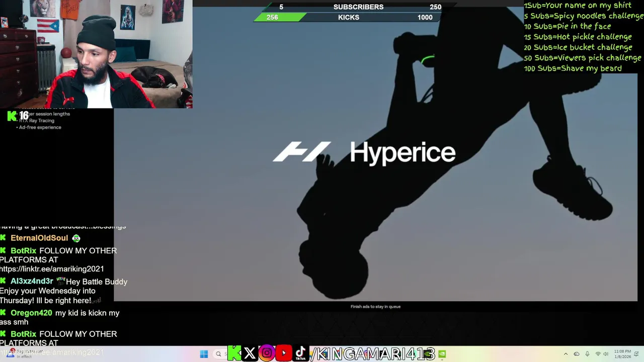Open Wi-Fi network settings

[x=598, y=354]
